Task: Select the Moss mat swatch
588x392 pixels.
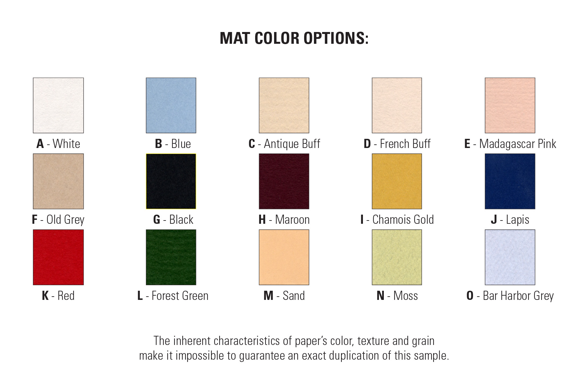Action: [397, 257]
